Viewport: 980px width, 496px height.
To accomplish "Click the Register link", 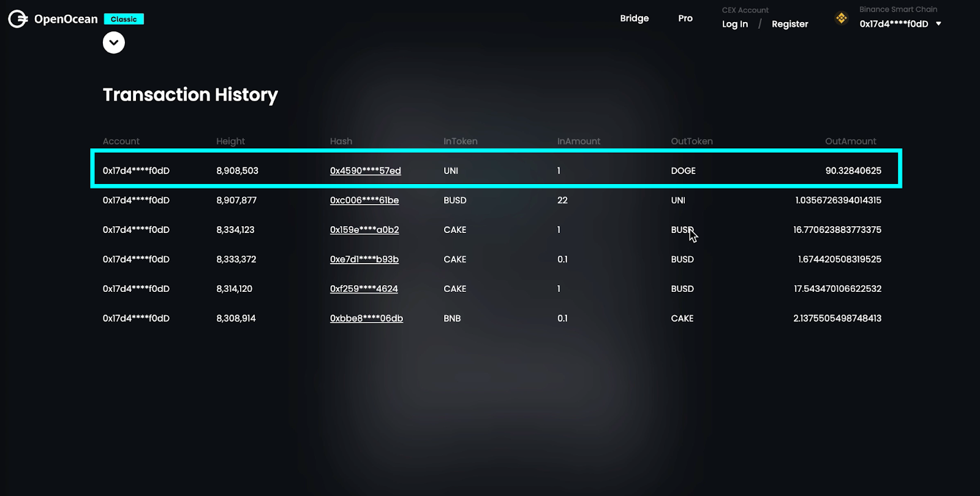I will pyautogui.click(x=790, y=24).
